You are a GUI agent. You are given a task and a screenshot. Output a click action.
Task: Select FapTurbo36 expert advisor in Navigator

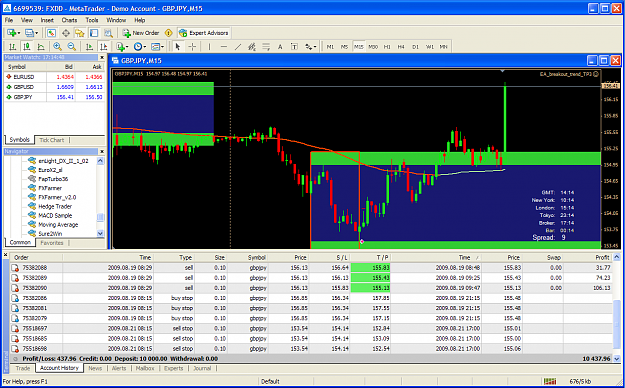[x=53, y=179]
